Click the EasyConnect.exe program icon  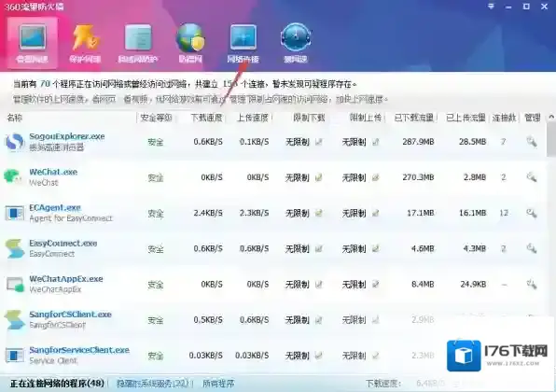(15, 248)
